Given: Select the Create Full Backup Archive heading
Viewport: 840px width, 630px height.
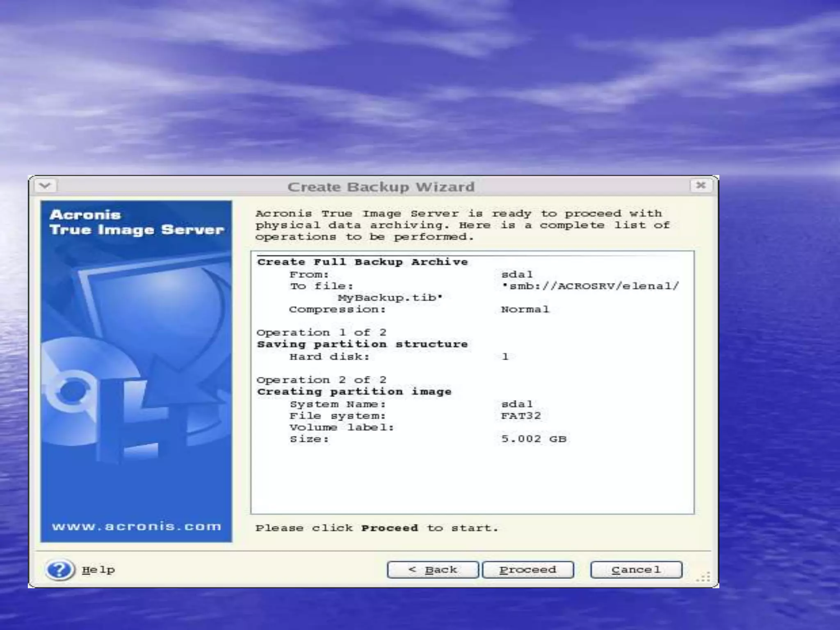Looking at the screenshot, I should 362,262.
